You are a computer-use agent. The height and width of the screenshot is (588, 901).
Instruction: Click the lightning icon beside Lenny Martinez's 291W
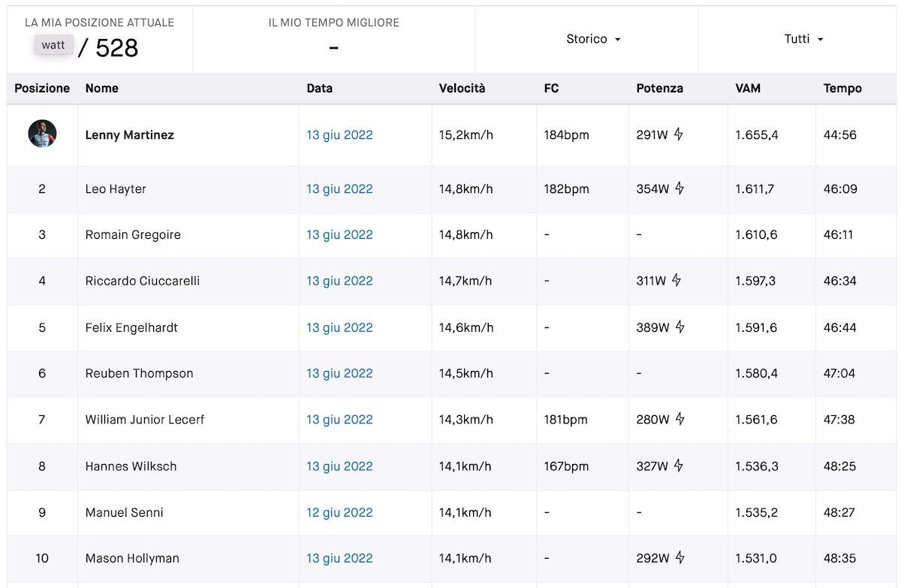679,135
